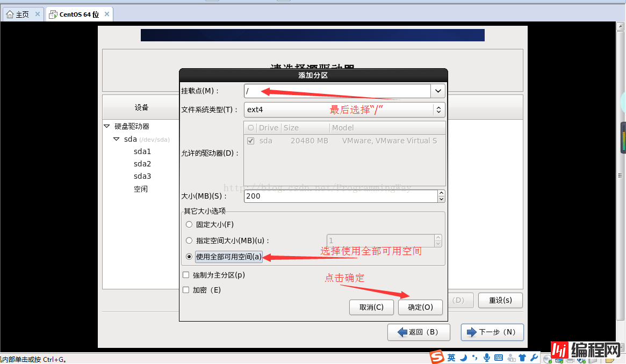This screenshot has width=626, height=364.
Task: Select the 固定大小(F) radio button
Action: [189, 224]
